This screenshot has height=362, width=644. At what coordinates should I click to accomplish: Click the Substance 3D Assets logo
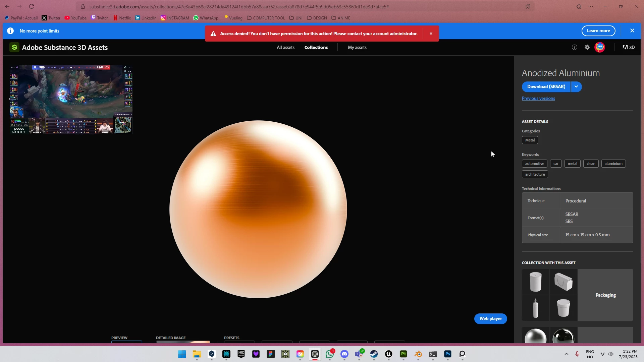click(14, 47)
